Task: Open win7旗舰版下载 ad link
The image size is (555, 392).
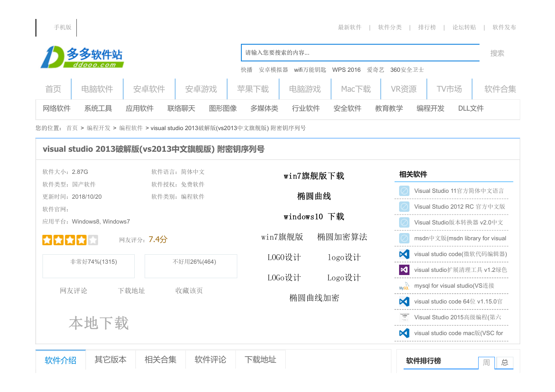Action: [314, 176]
